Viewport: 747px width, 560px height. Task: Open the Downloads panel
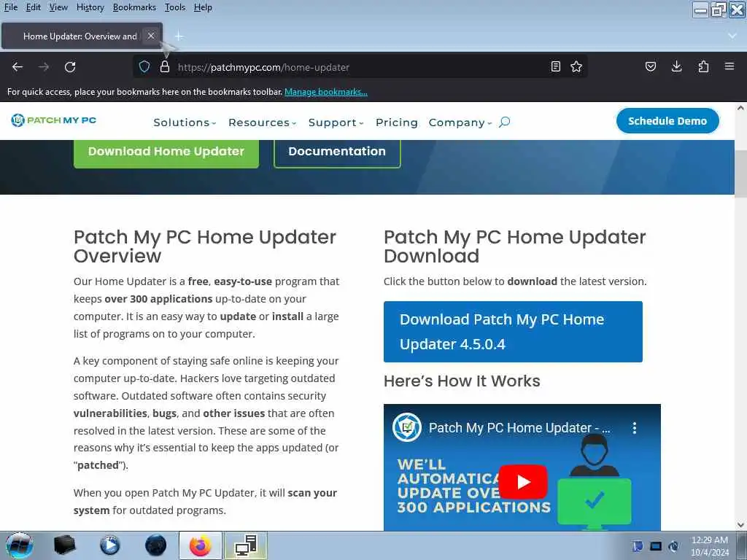(676, 66)
